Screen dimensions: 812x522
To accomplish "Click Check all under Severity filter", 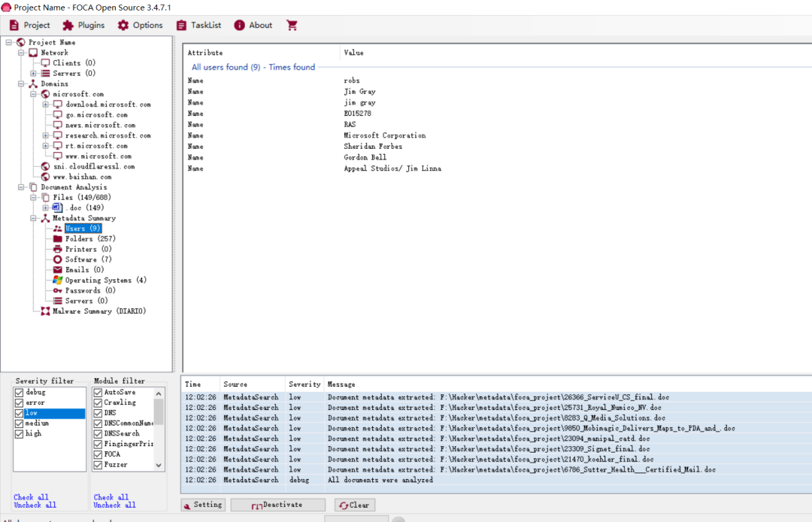I will (31, 497).
